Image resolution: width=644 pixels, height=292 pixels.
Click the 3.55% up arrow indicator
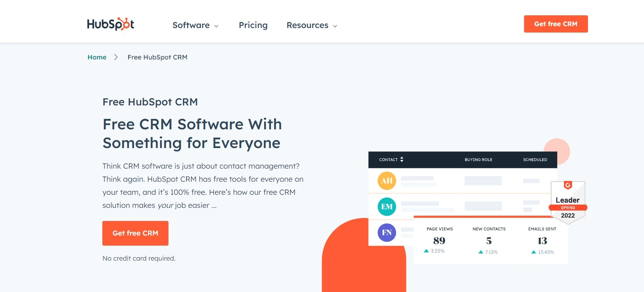[426, 251]
